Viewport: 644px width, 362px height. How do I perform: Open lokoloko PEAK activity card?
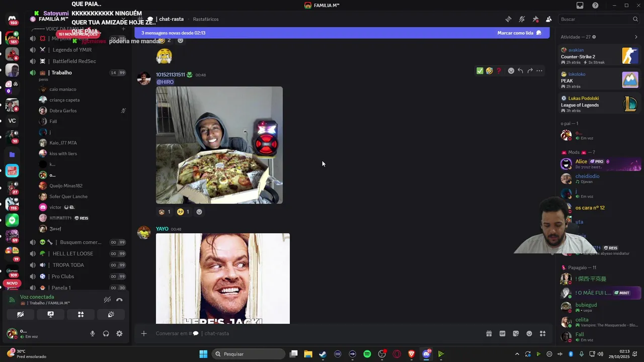(x=600, y=80)
